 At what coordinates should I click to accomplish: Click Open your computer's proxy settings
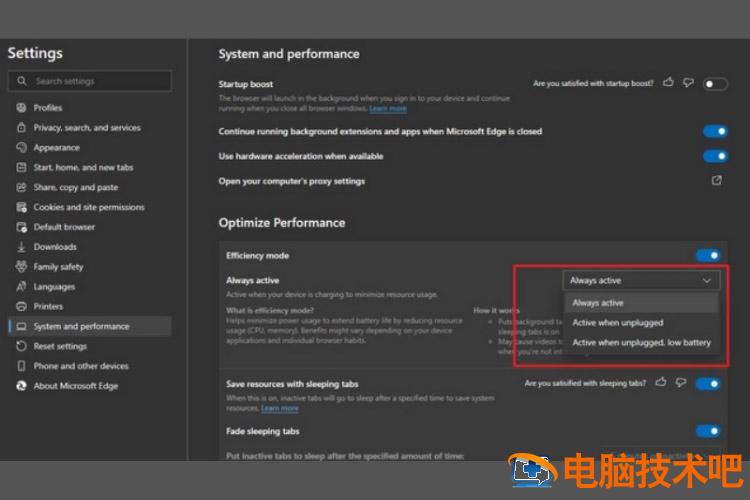point(292,181)
